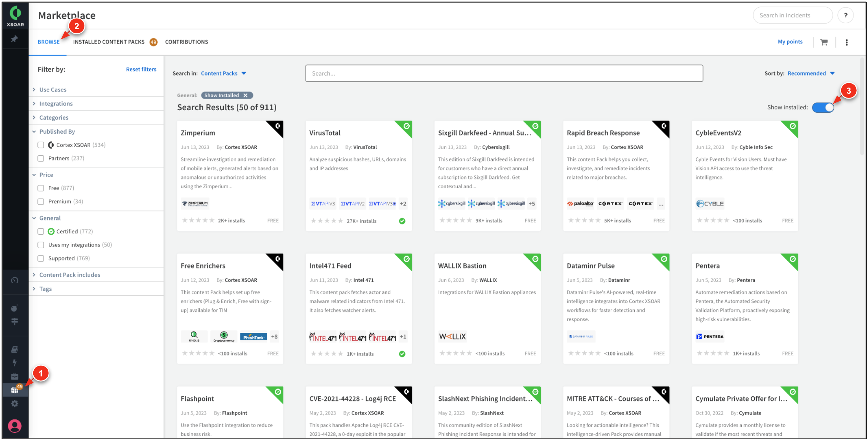868x441 pixels.
Task: Check the Premium price checkbox
Action: click(x=40, y=201)
